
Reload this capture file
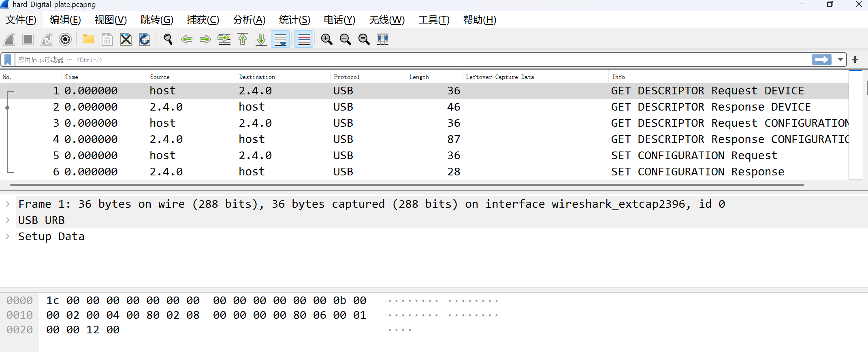[x=145, y=39]
